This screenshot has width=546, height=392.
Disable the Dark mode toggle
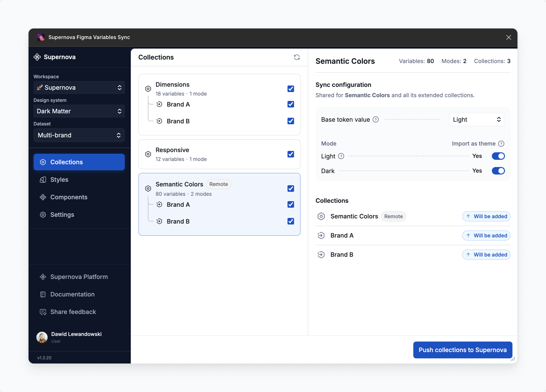pos(498,171)
